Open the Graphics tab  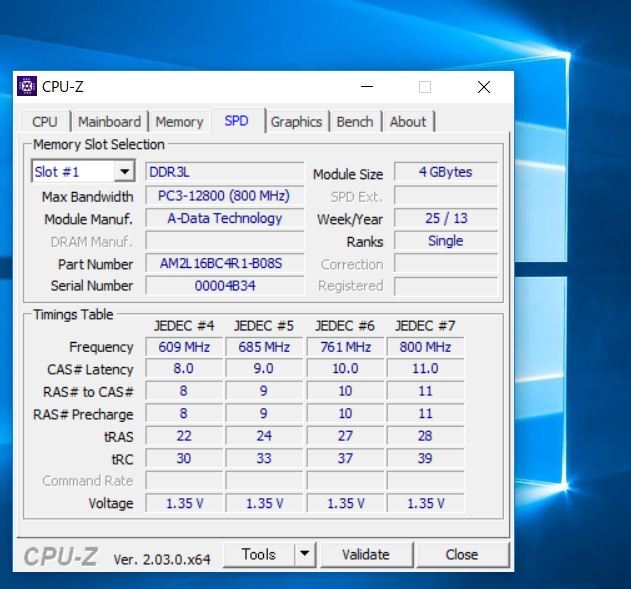pyautogui.click(x=296, y=122)
